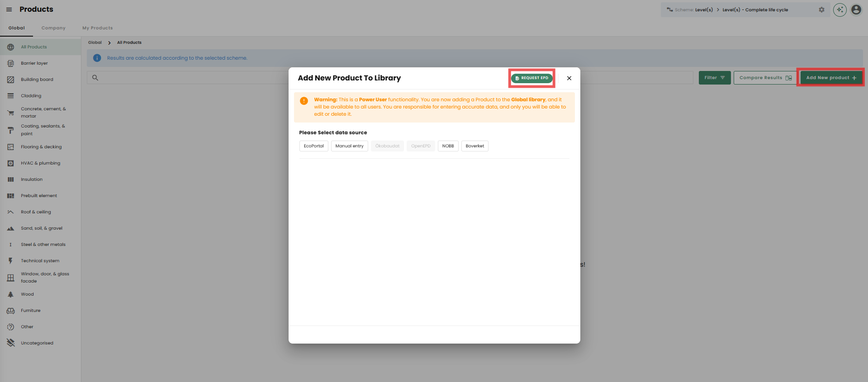Click the Compare Results button
868x382 pixels.
click(x=765, y=78)
